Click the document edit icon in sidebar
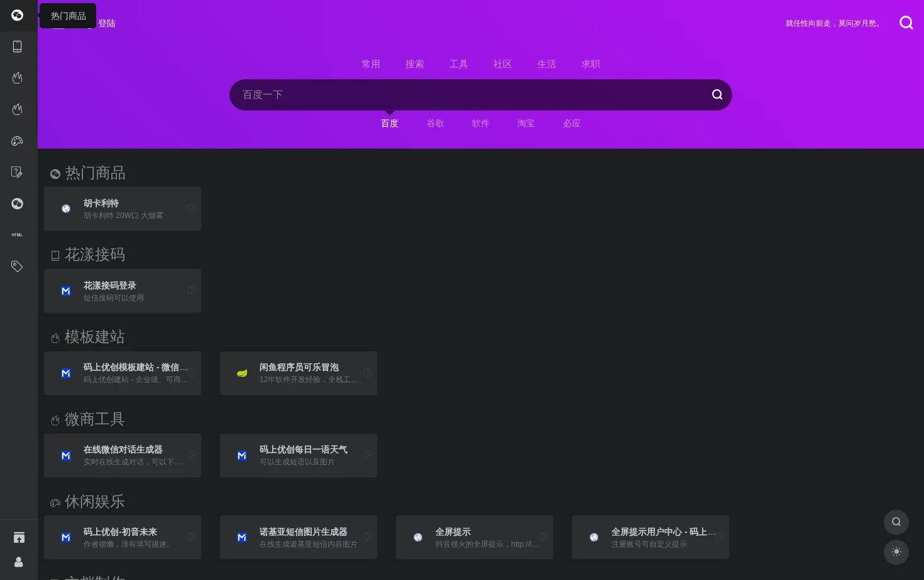The height and width of the screenshot is (580, 924). click(x=18, y=172)
